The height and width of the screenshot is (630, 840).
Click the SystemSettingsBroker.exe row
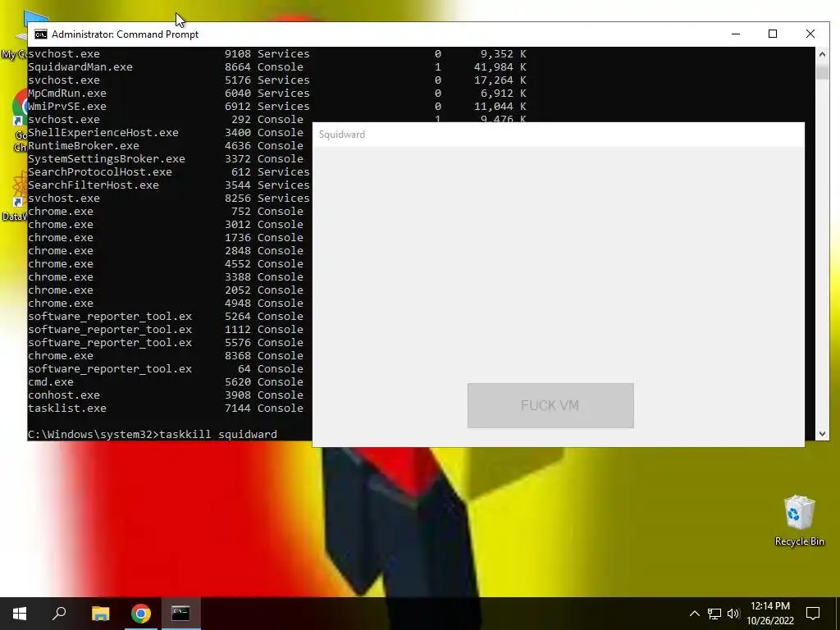[169, 158]
